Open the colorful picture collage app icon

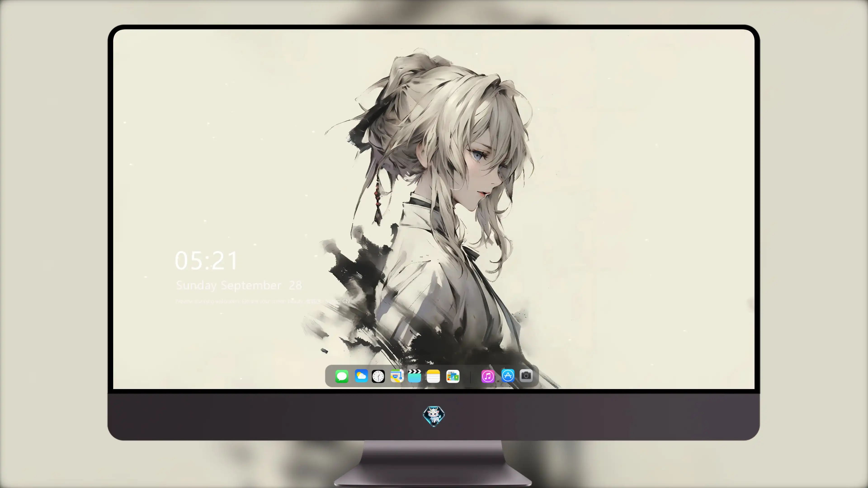pos(453,376)
